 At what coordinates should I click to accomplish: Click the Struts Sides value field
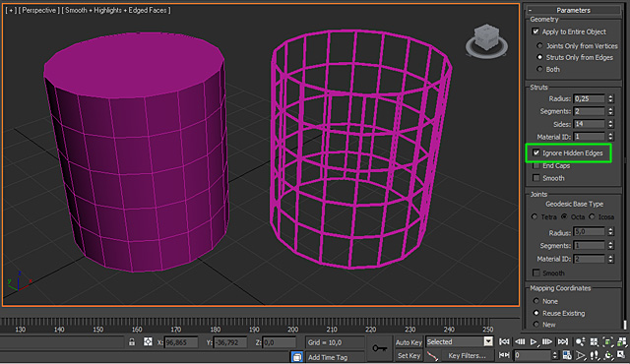click(x=589, y=124)
